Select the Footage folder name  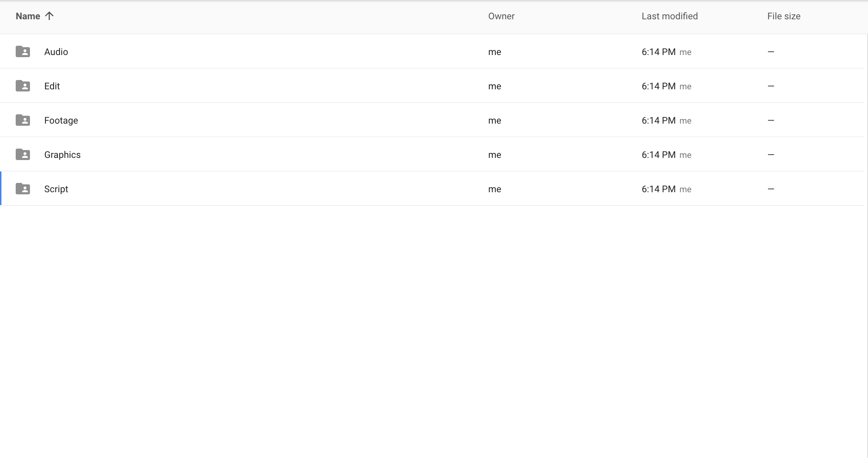(61, 121)
